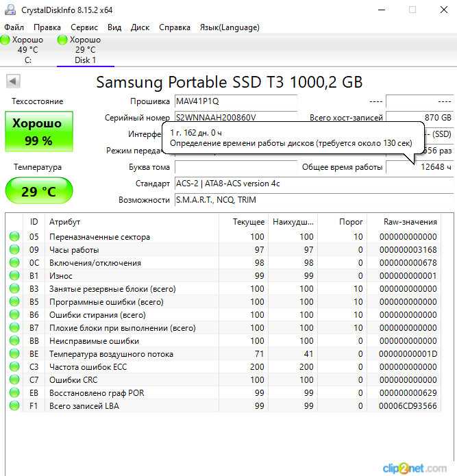
Task: Click status icon of attribute EB row
Action: pyautogui.click(x=14, y=392)
